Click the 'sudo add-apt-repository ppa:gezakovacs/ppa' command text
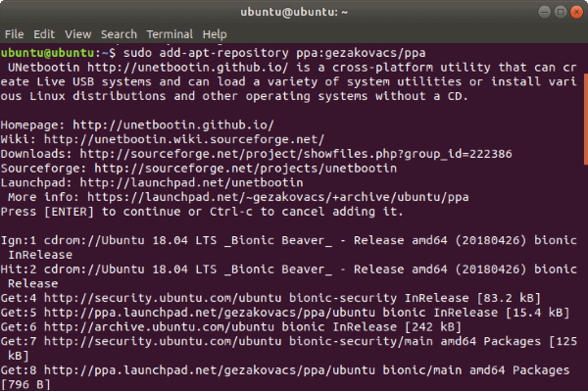The width and height of the screenshot is (588, 391). (x=274, y=53)
